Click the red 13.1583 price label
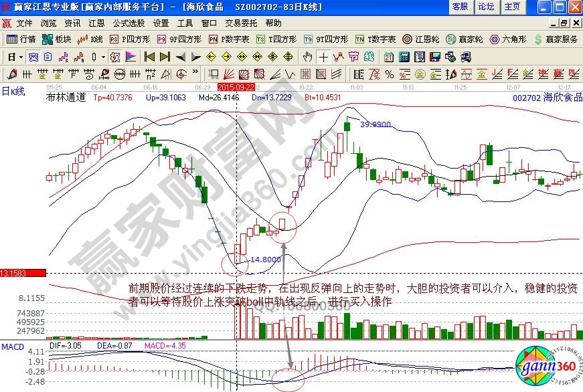 [x=23, y=273]
